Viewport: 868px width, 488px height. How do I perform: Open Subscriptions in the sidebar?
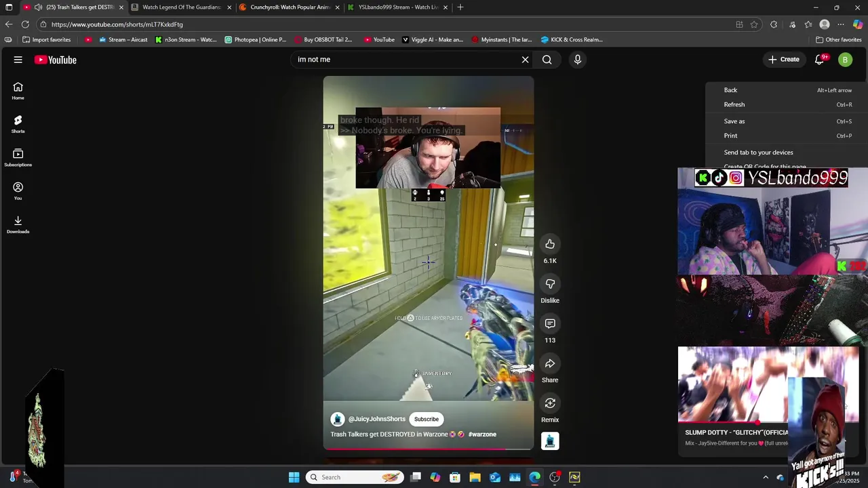[18, 157]
